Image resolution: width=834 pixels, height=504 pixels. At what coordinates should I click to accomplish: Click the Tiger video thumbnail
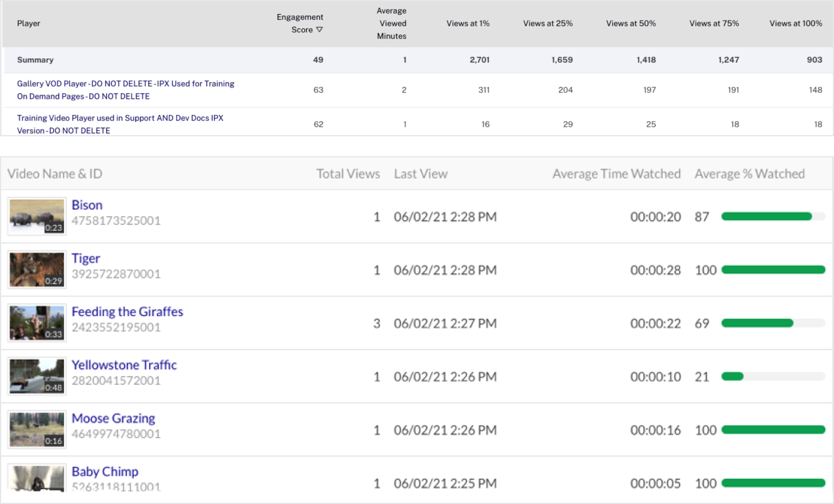(x=37, y=270)
